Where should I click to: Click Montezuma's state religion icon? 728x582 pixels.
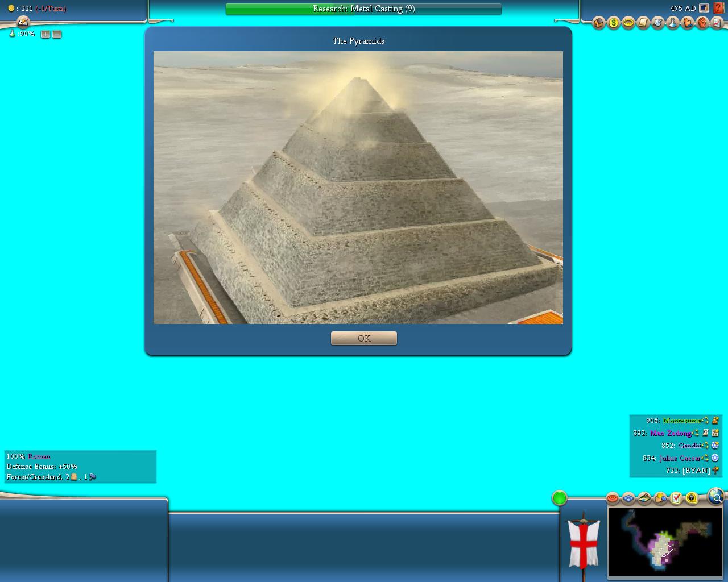tap(715, 421)
